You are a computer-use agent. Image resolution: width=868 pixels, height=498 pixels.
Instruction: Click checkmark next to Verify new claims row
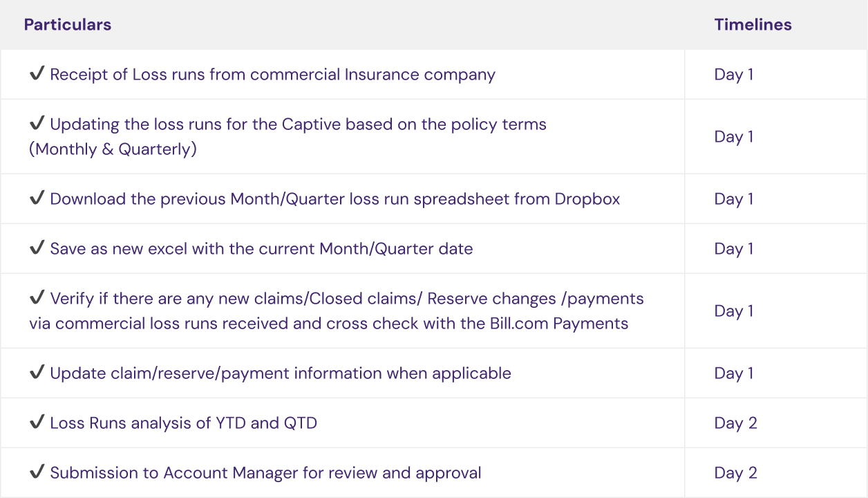click(x=37, y=298)
